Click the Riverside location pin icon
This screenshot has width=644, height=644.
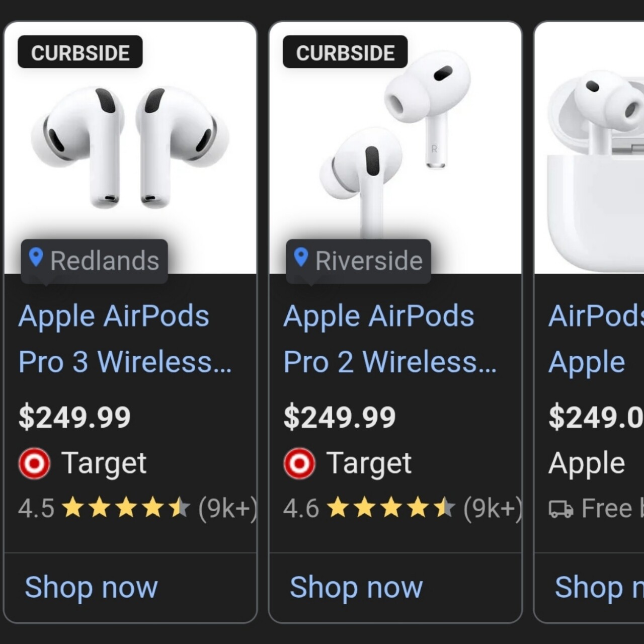click(x=301, y=257)
